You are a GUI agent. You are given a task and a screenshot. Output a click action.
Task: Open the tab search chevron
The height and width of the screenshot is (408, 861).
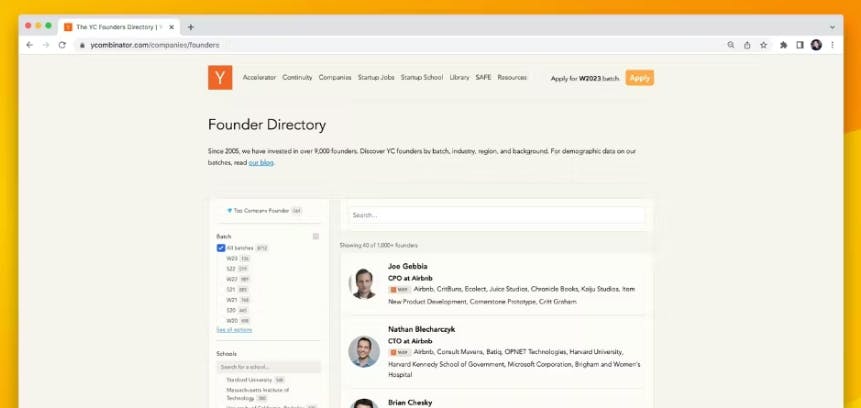(832, 27)
